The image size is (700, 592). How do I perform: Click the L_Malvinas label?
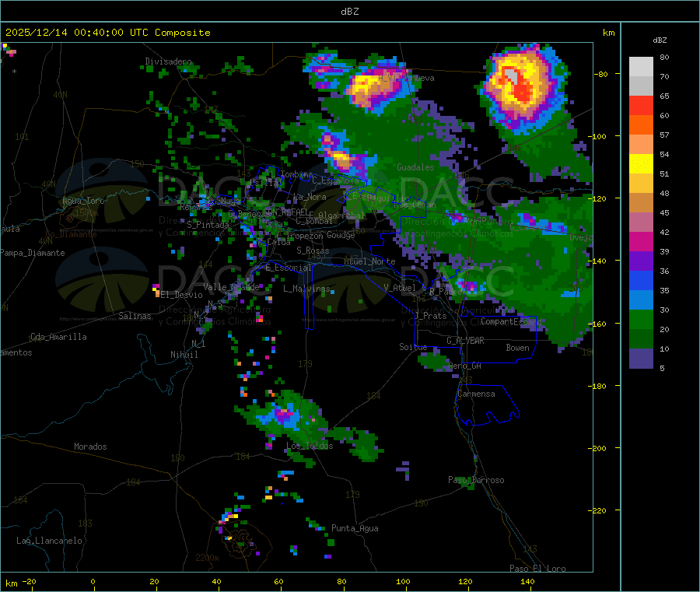pyautogui.click(x=306, y=289)
